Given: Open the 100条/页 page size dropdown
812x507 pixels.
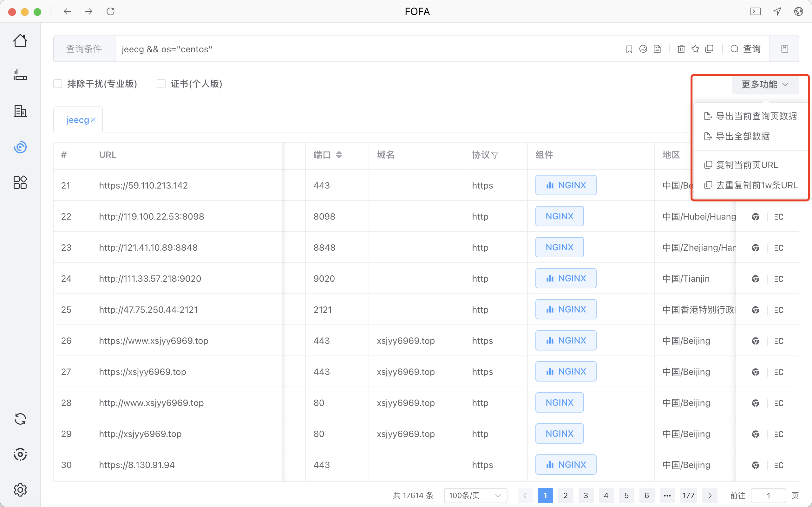Looking at the screenshot, I should point(475,495).
